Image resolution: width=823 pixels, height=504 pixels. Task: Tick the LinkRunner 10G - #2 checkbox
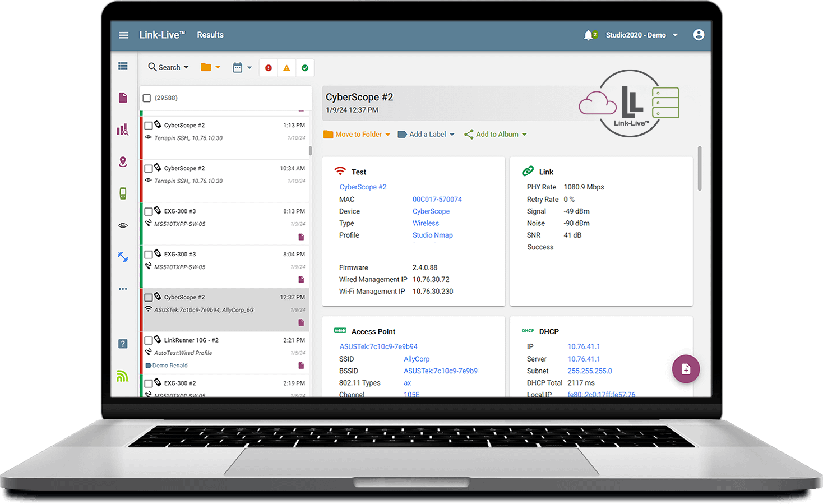pos(149,340)
